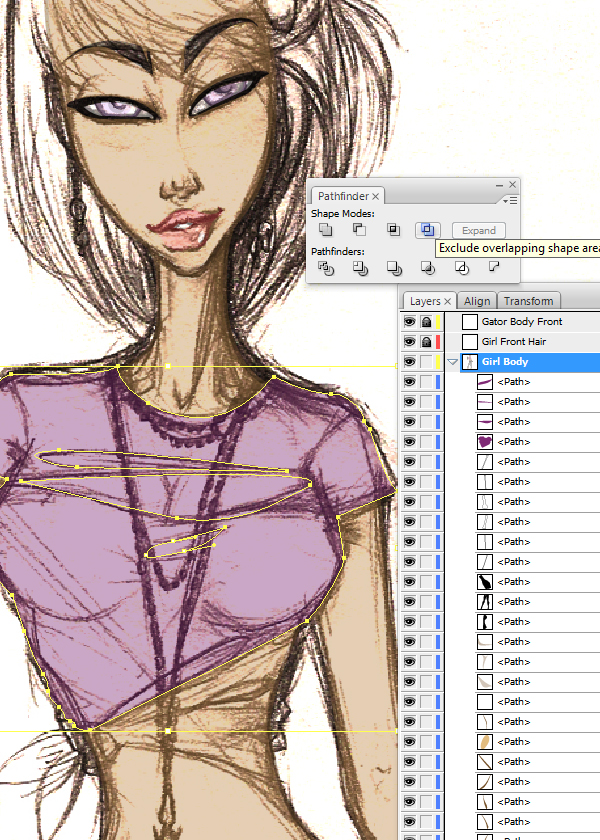Close the Layers tab with its x
Image resolution: width=600 pixels, height=840 pixels.
coord(447,302)
